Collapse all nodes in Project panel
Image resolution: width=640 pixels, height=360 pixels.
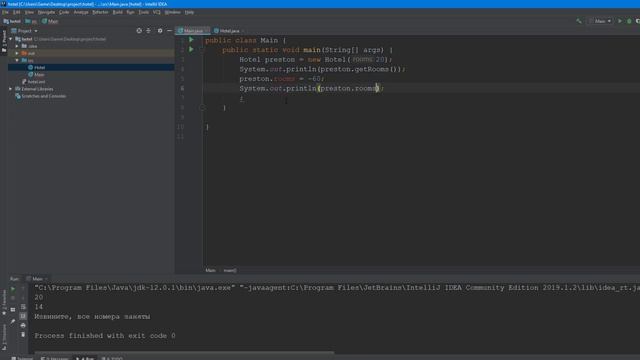pyautogui.click(x=149, y=31)
